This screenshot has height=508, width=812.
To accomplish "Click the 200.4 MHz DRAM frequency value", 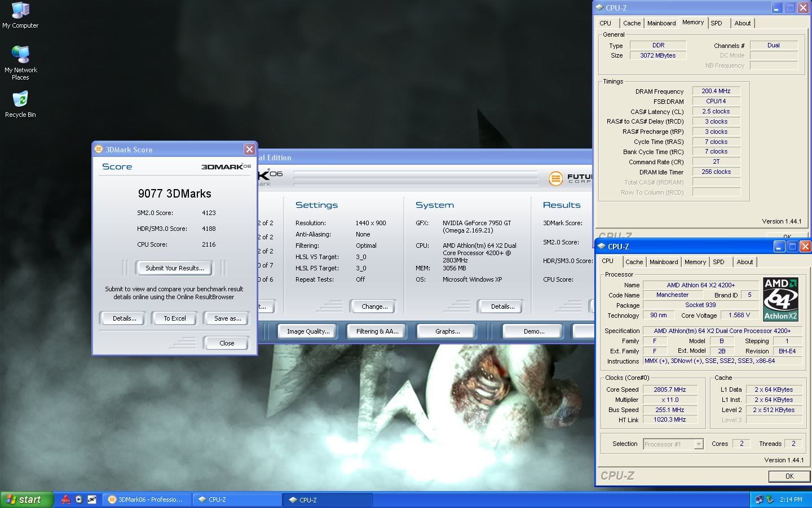I will pos(716,91).
